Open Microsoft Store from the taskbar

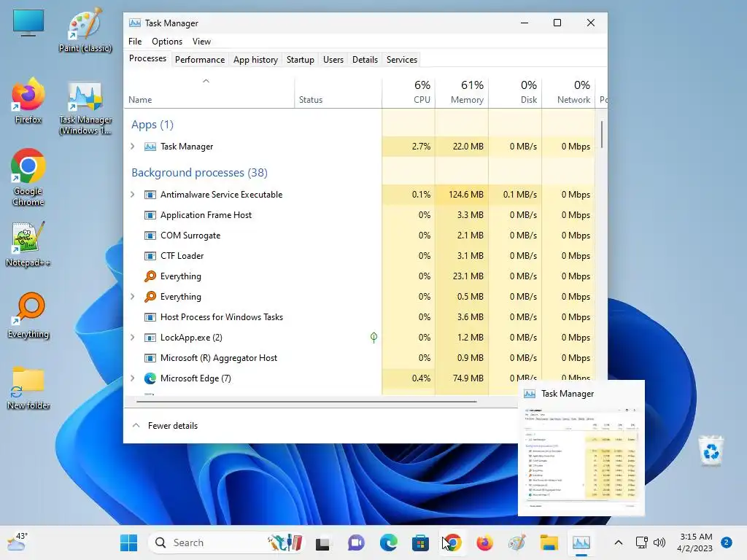(x=420, y=542)
